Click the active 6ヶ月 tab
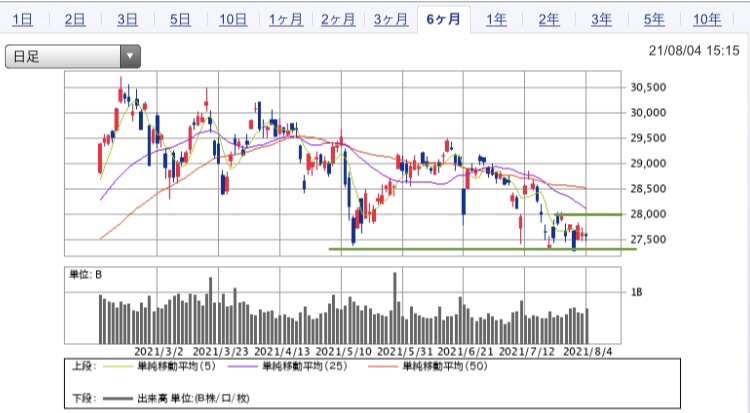Viewport: 750px width, 413px height. (x=443, y=20)
